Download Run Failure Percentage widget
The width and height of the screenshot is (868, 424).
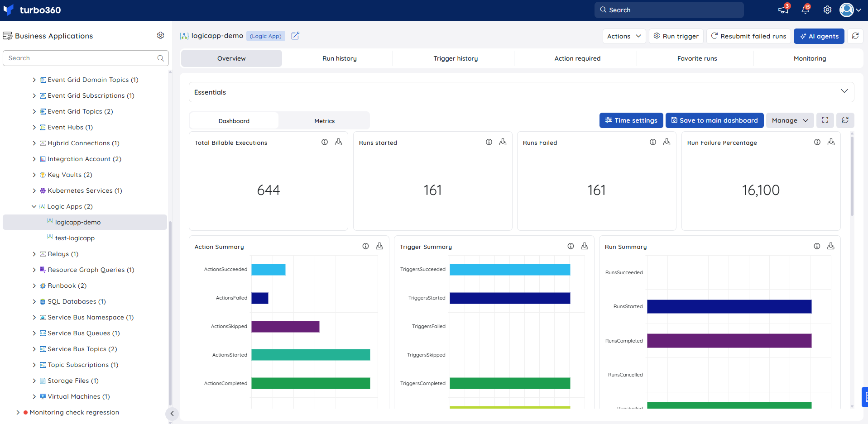831,142
